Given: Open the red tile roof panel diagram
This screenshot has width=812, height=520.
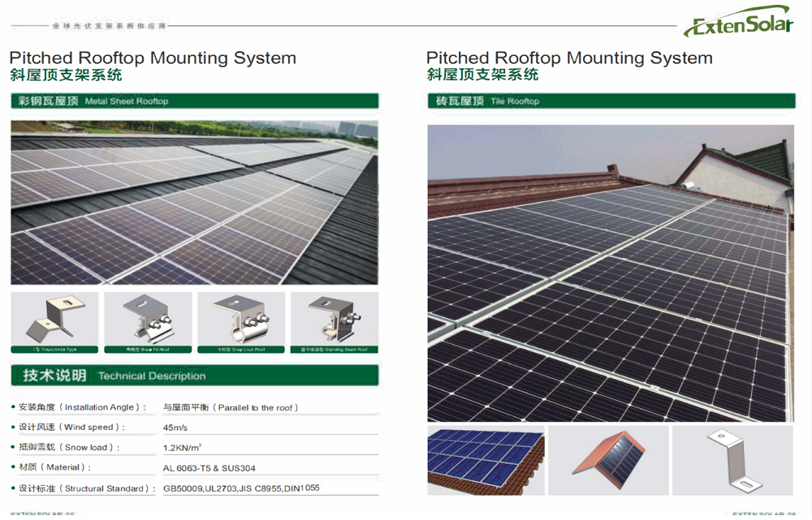Looking at the screenshot, I should point(608,460).
